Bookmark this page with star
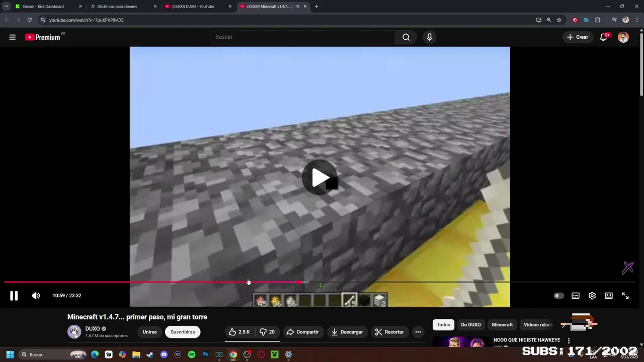This screenshot has width=644, height=362. [559, 20]
